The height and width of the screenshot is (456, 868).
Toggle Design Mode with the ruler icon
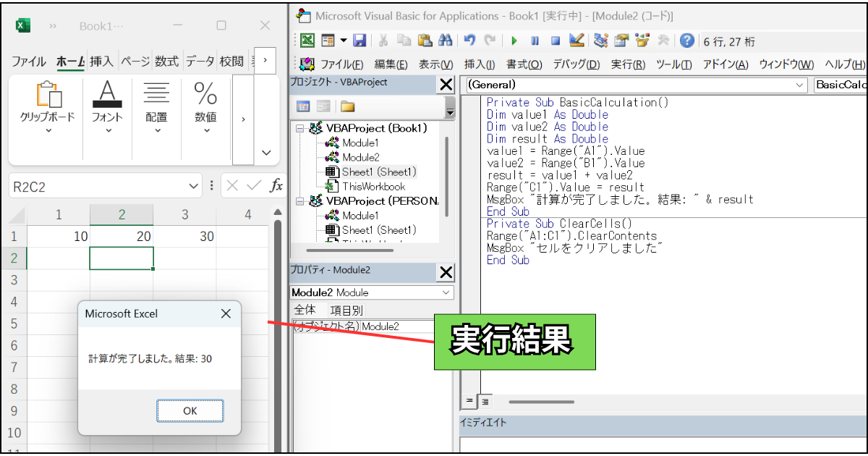(x=576, y=41)
